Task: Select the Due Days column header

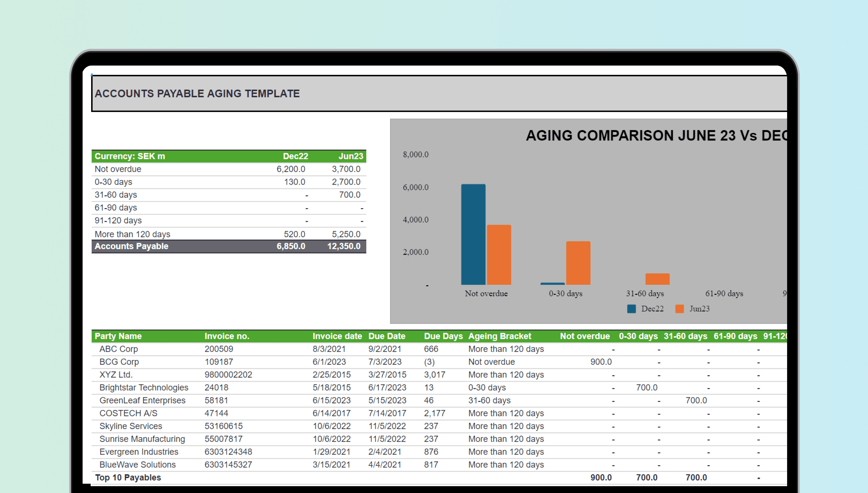Action: pos(443,336)
